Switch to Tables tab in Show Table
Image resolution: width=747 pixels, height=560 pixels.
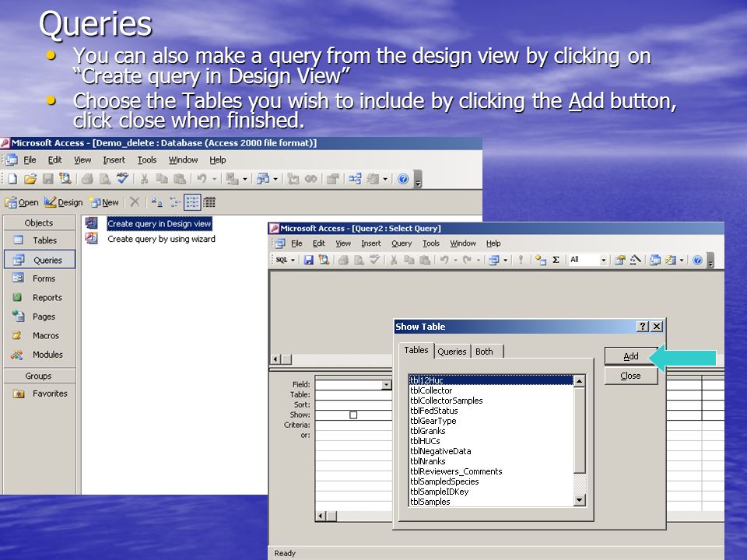coord(416,351)
